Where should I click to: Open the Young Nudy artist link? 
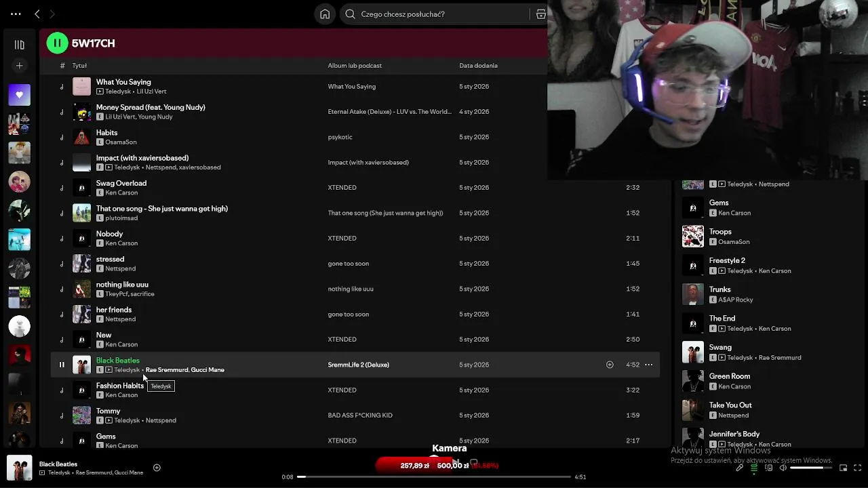pyautogui.click(x=155, y=117)
